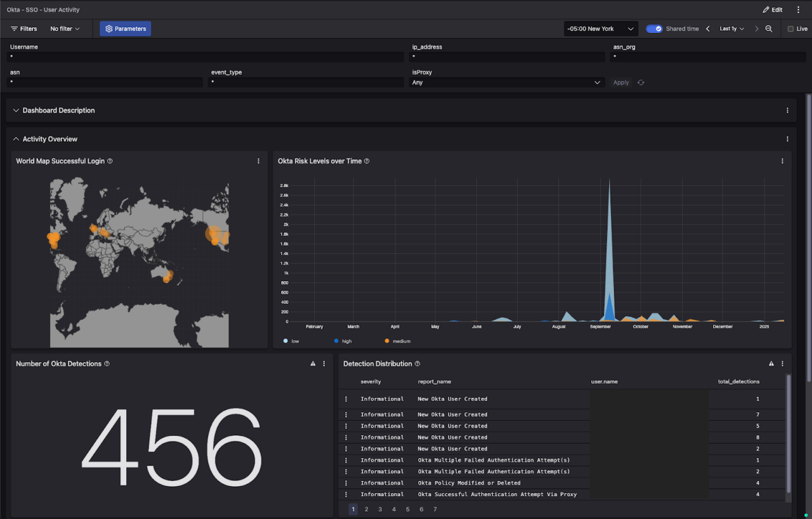812x519 pixels.
Task: Sort by severity column header
Action: [x=371, y=381]
